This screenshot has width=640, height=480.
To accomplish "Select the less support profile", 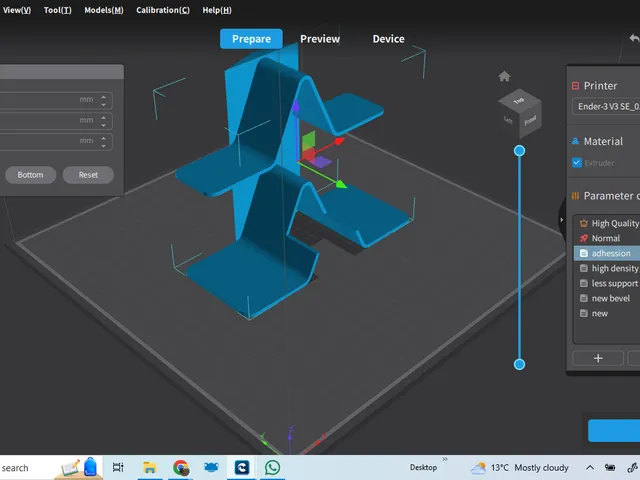I will tap(607, 283).
